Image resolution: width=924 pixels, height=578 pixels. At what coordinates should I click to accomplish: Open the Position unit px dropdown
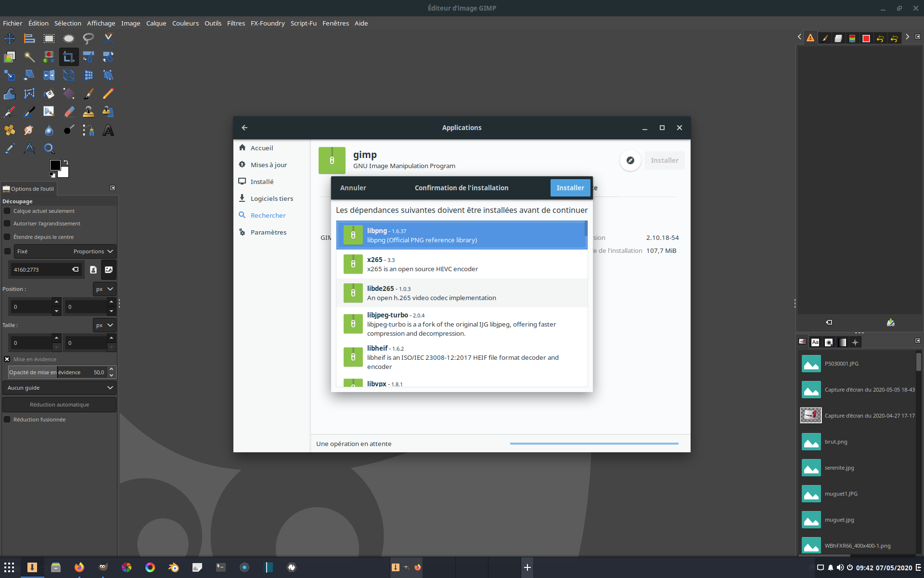coord(104,289)
